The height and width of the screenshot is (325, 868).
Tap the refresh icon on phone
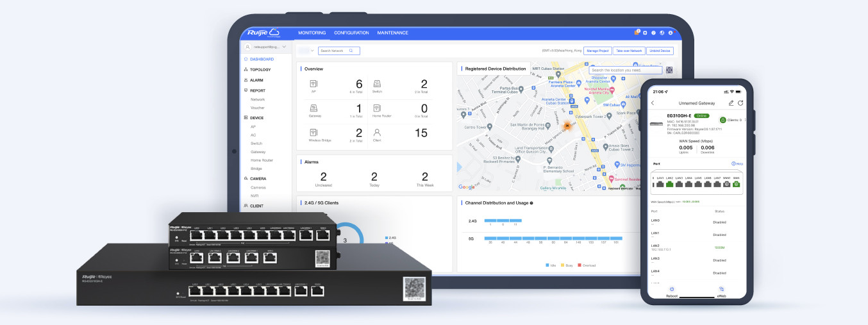(x=740, y=103)
